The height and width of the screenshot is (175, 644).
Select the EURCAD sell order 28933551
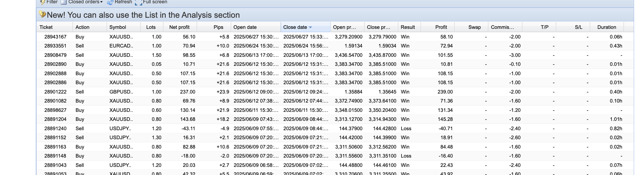(x=55, y=46)
